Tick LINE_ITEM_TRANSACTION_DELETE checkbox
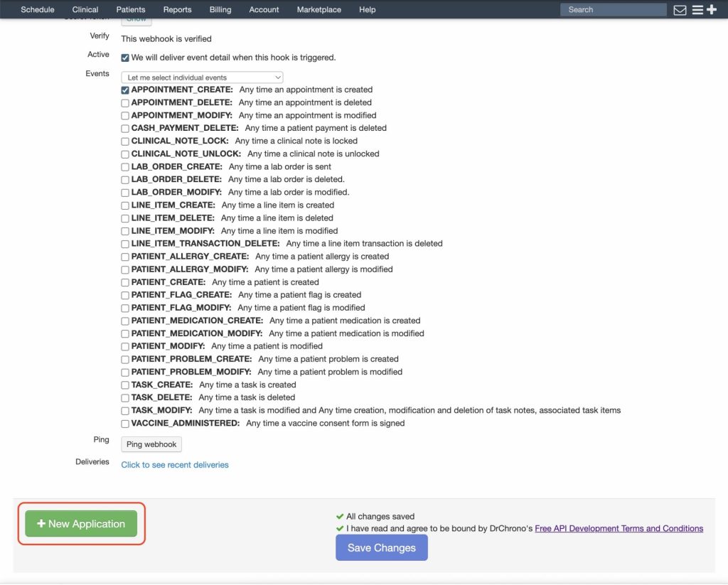The width and height of the screenshot is (728, 585). (125, 245)
